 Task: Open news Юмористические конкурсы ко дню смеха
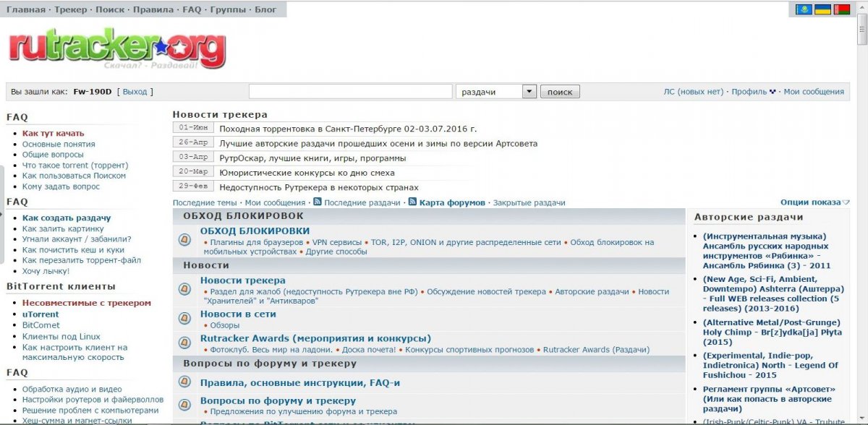click(307, 173)
